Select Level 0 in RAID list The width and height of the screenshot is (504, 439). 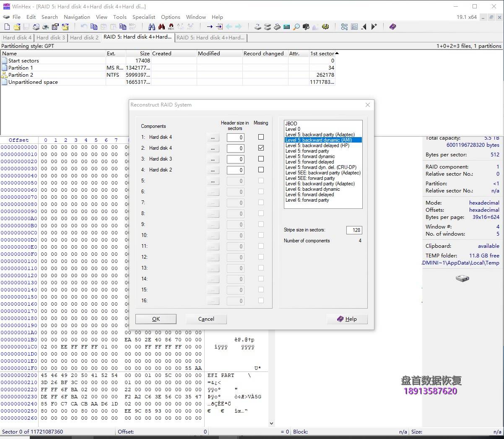tap(293, 129)
